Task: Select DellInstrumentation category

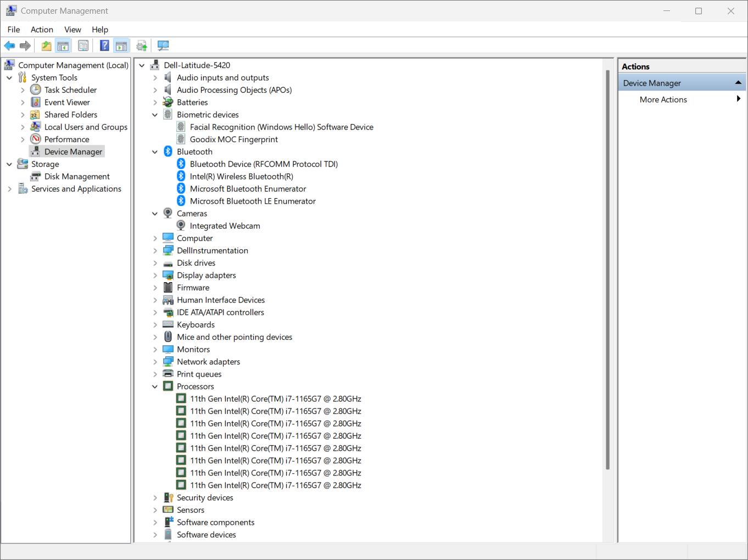Action: [x=213, y=250]
